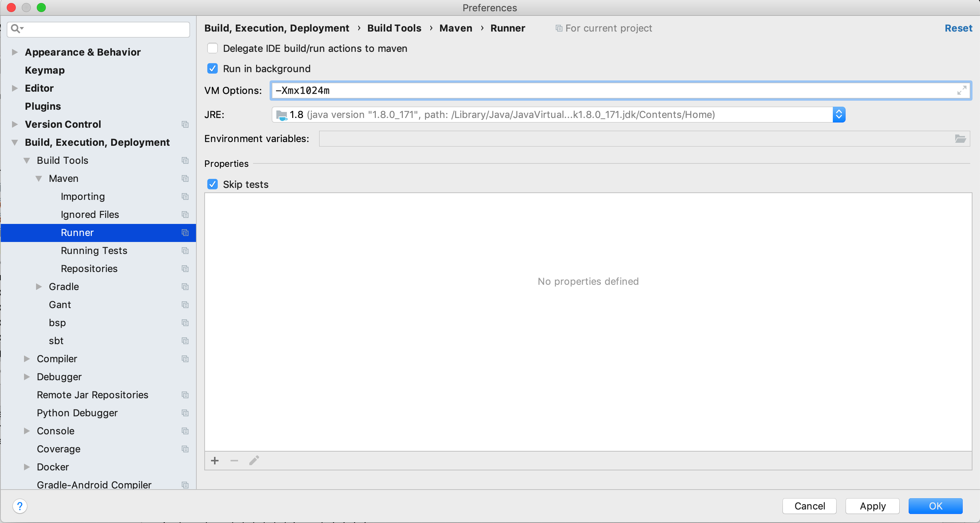The image size is (980, 523).
Task: Click the Apply button
Action: point(872,506)
